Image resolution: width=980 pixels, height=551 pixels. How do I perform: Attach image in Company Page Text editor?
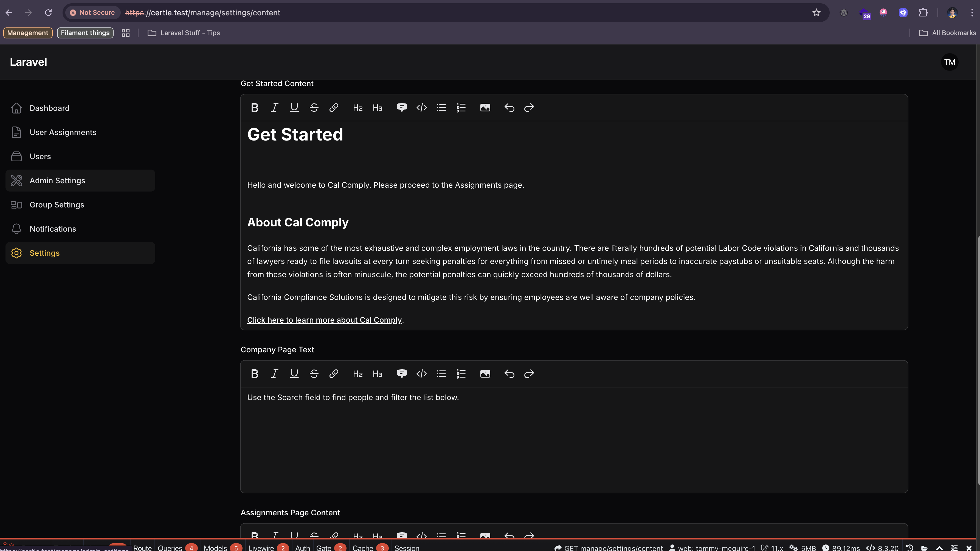pos(485,374)
